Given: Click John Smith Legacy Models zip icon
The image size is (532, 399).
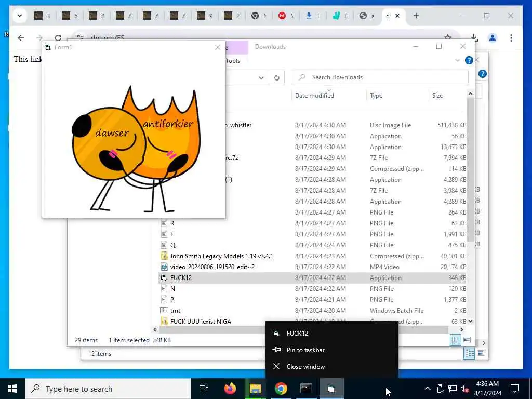Looking at the screenshot, I should coord(164,256).
